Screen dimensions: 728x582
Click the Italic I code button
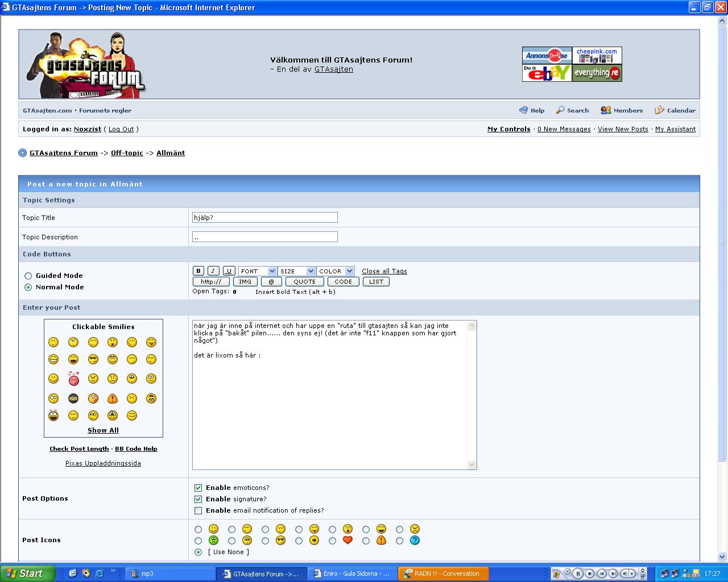213,271
